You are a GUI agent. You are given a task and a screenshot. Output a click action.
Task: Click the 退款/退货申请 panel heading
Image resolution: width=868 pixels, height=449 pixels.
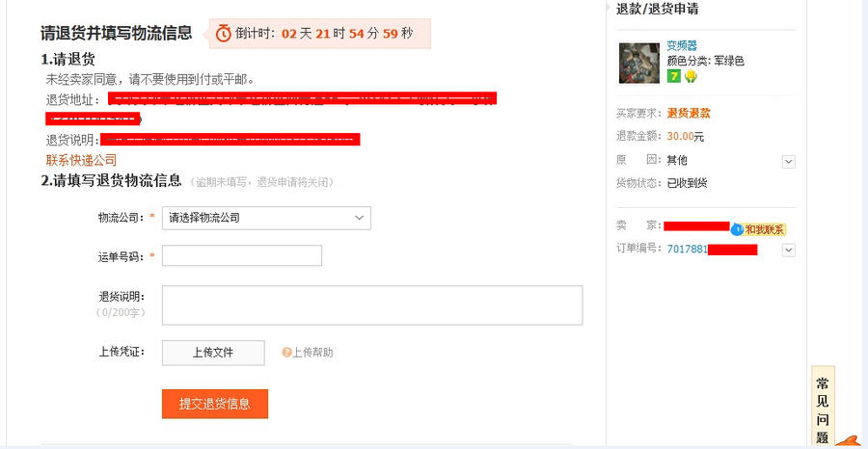coord(657,9)
